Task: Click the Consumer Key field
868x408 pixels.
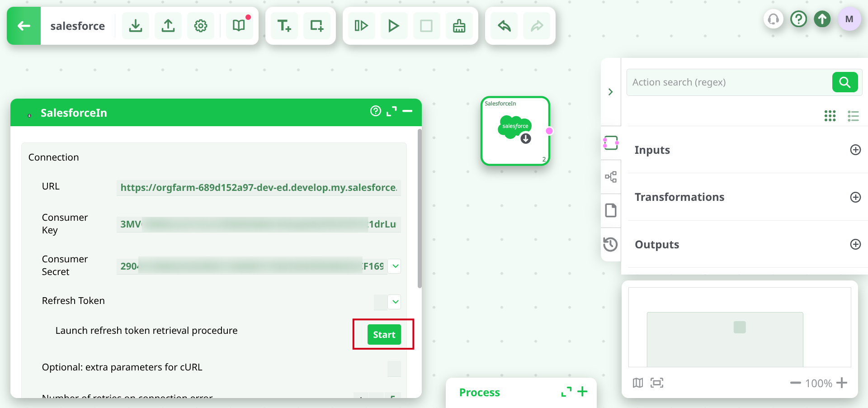Action: pyautogui.click(x=259, y=224)
